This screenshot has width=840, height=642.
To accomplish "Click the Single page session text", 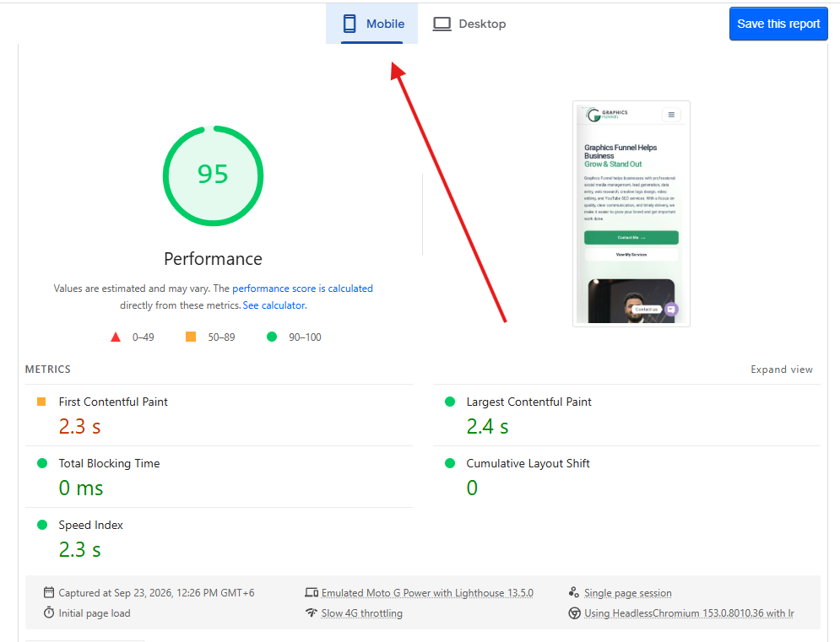I will (x=628, y=593).
